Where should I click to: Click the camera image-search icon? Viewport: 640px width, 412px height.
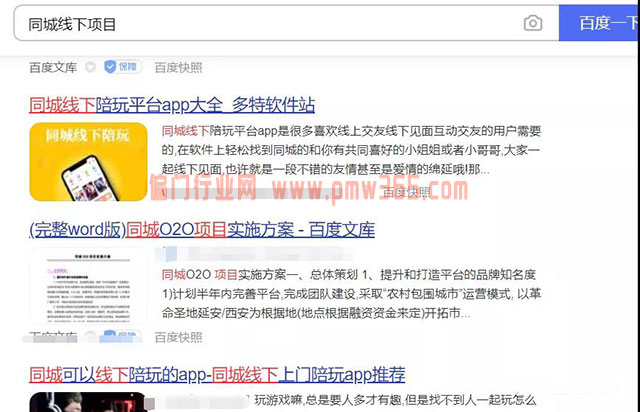click(x=533, y=23)
